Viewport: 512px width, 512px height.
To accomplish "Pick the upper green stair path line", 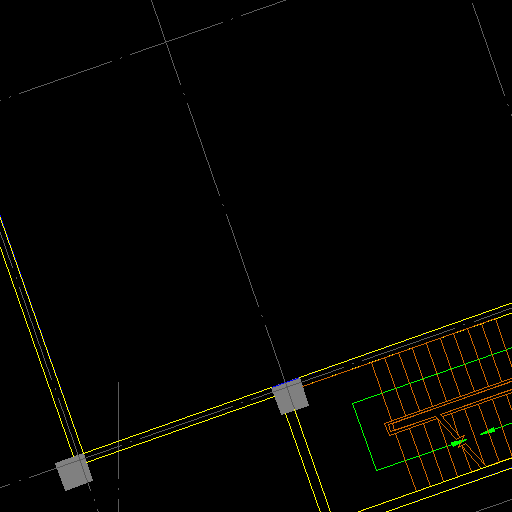I will (x=432, y=376).
